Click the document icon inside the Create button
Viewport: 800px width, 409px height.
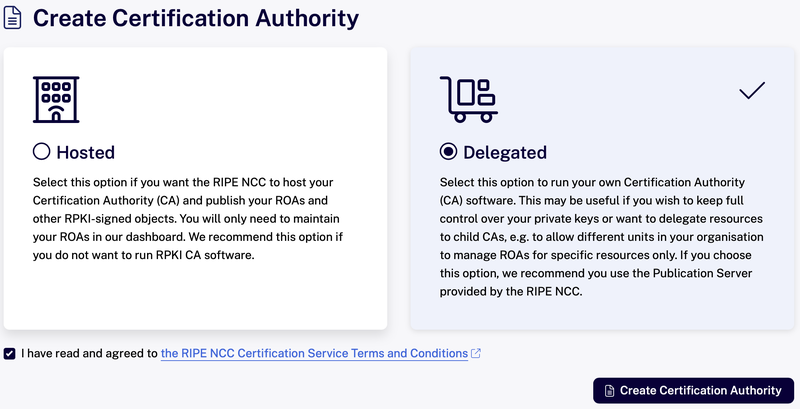(x=609, y=390)
